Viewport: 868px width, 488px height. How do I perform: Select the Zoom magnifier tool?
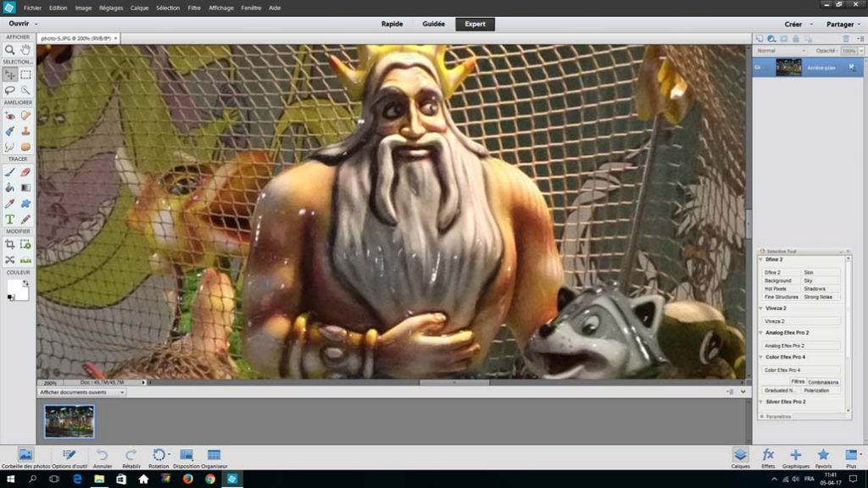(10, 50)
